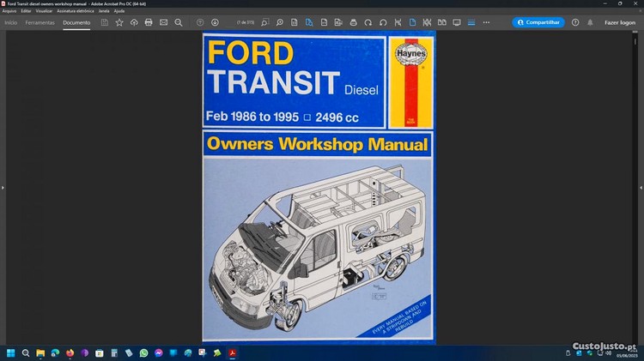Open the help question mark icon

click(x=575, y=22)
